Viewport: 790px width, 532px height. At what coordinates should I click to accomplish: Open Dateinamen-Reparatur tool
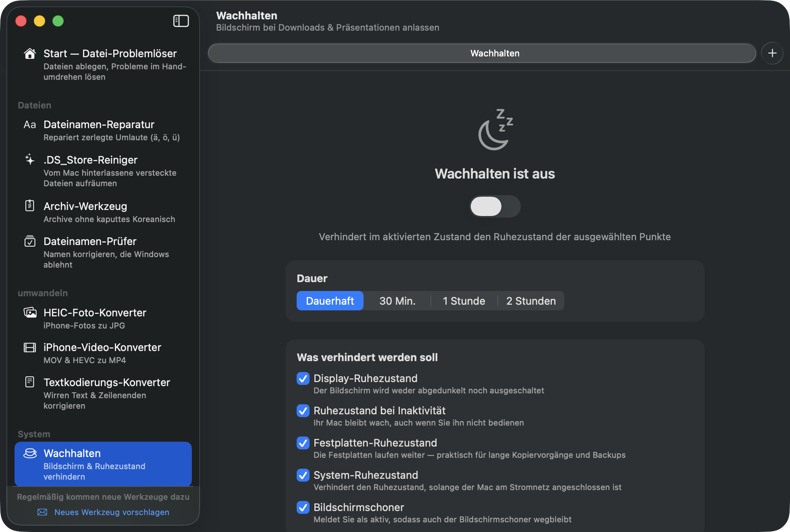[x=103, y=131]
